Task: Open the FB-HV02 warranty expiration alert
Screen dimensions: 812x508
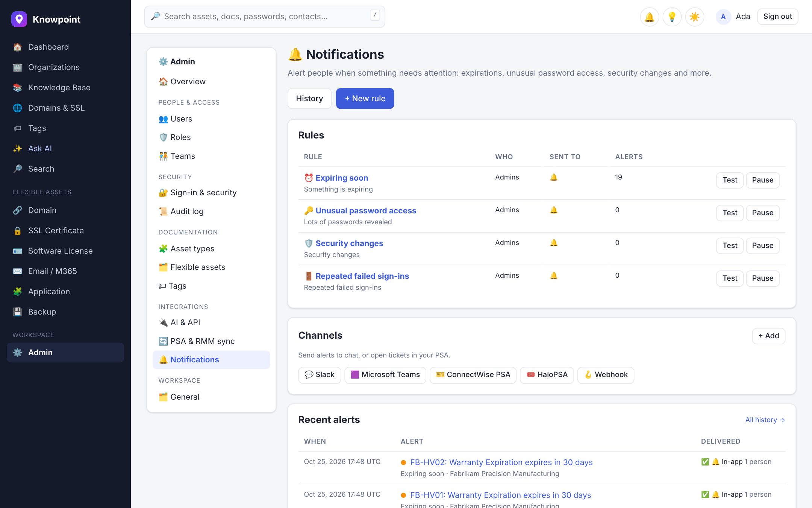Action: click(x=501, y=462)
